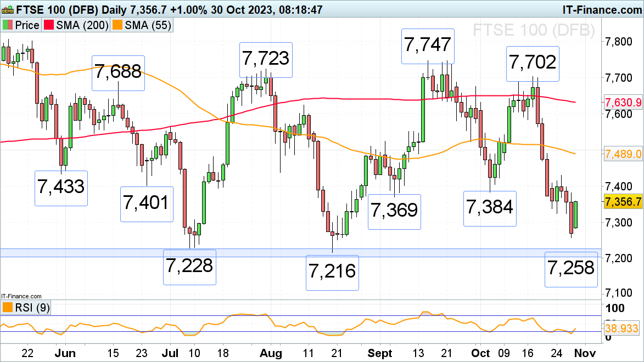Screen dimensions: 644x362
Task: Click the red SMA (200) legend swatch
Action: (x=49, y=25)
